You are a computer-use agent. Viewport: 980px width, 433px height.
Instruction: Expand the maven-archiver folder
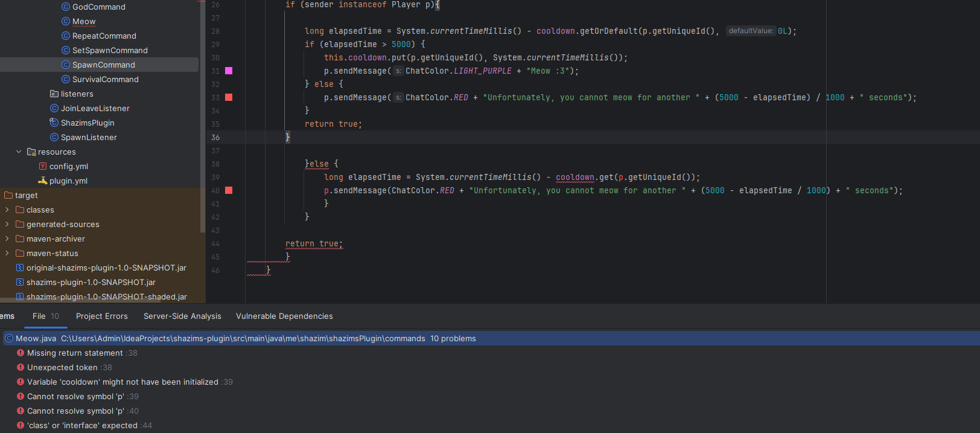click(x=7, y=239)
